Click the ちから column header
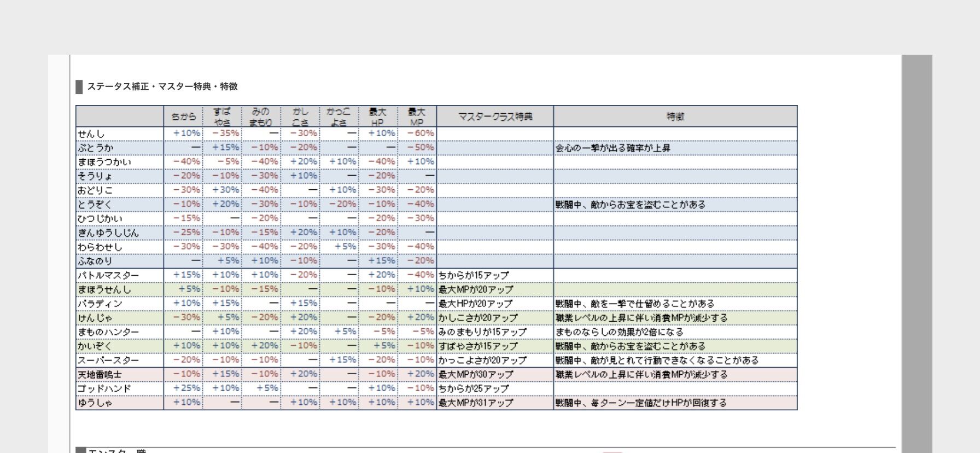Viewport: 980px width, 453px height. [x=183, y=117]
